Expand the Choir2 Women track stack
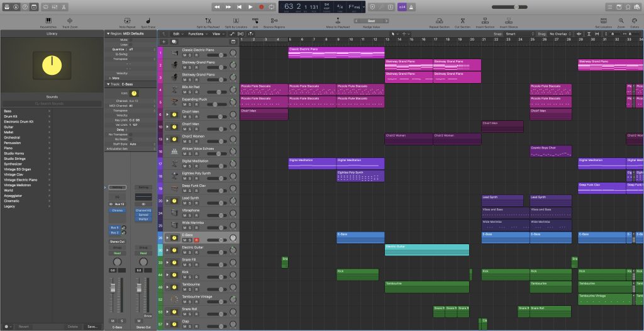The height and width of the screenshot is (331, 644). point(167,139)
